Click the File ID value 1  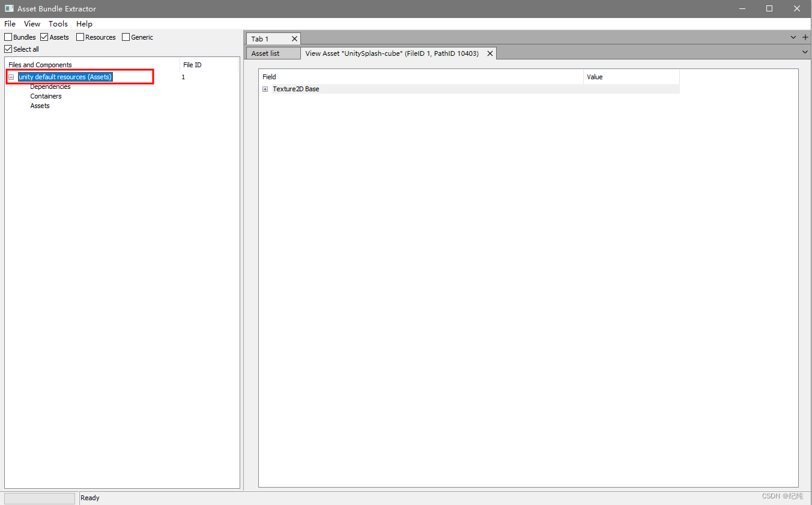click(183, 77)
